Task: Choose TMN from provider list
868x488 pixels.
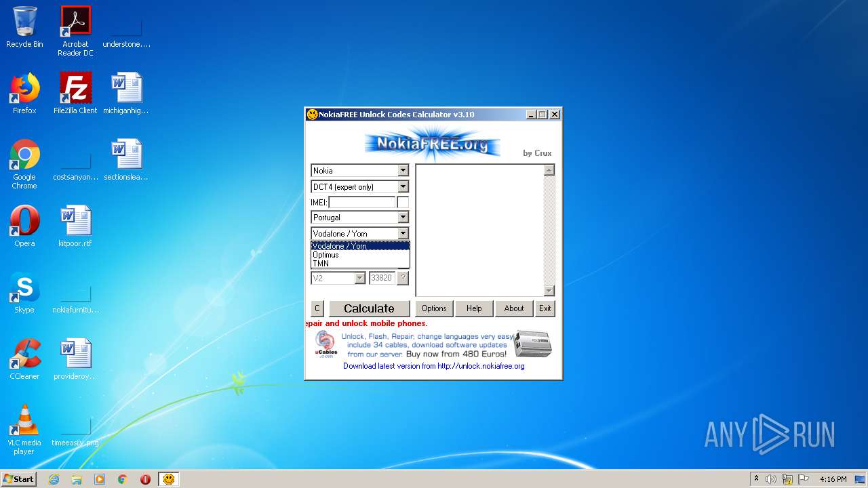Action: pos(360,264)
